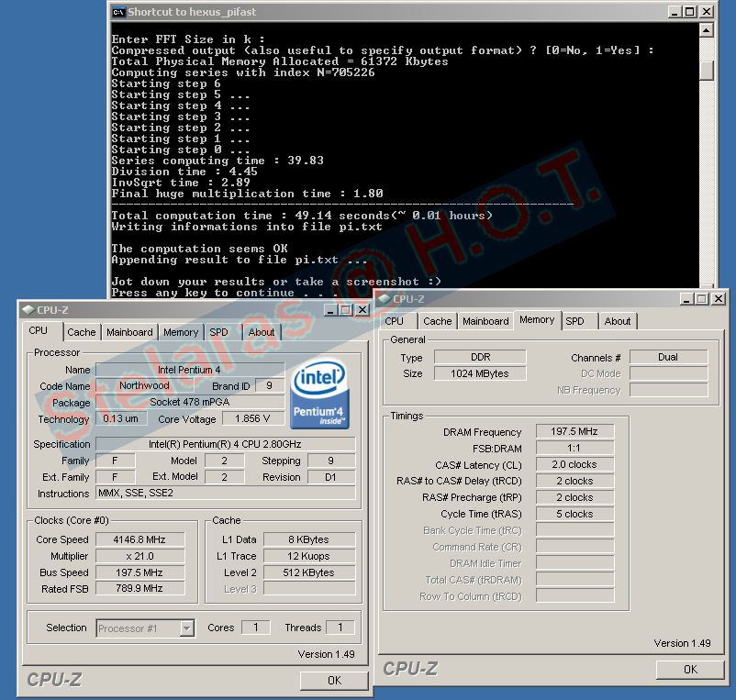Click the L1 Data value 8 KBytes

coord(309,539)
